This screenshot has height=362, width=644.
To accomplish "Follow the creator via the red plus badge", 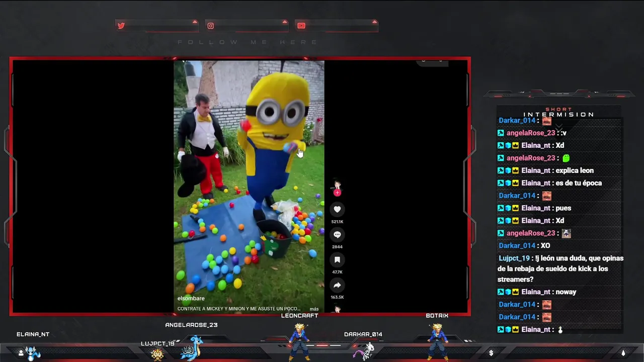I will (x=337, y=193).
